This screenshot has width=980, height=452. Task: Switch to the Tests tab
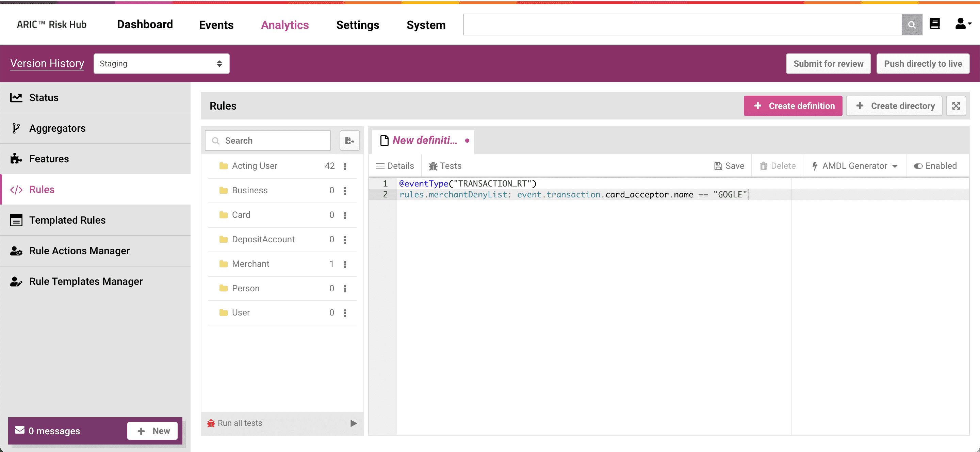coord(445,166)
